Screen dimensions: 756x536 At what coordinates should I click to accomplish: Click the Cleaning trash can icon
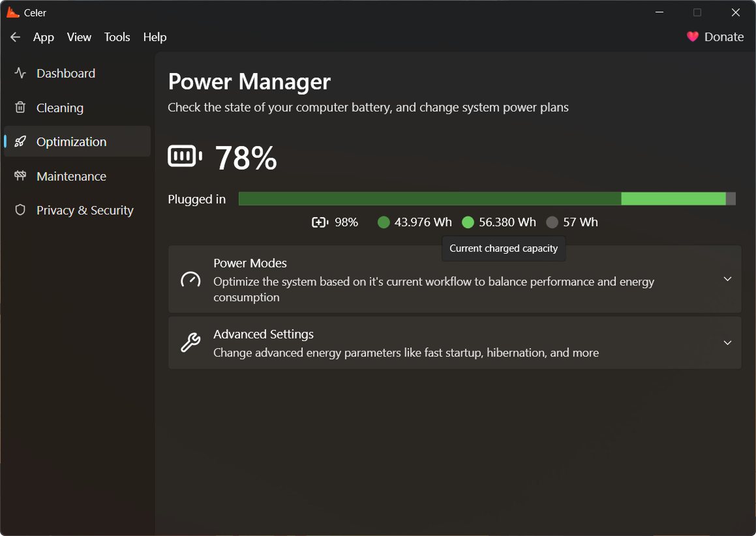click(x=20, y=108)
